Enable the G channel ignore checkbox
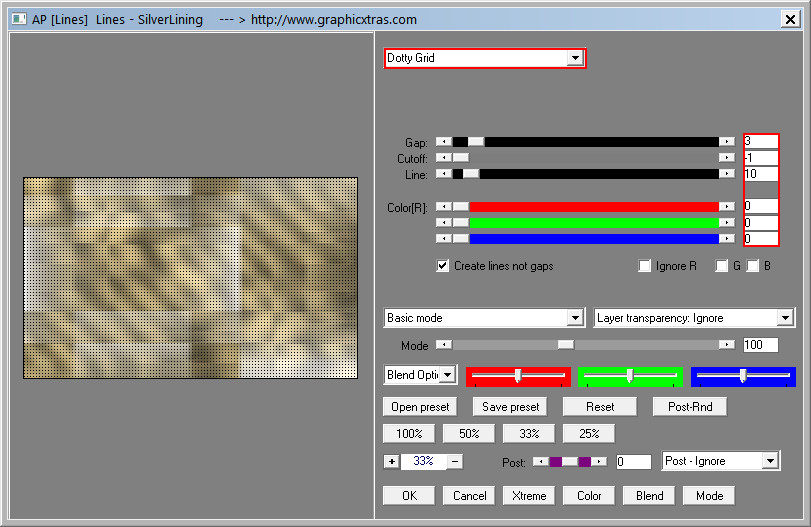 coord(721,266)
